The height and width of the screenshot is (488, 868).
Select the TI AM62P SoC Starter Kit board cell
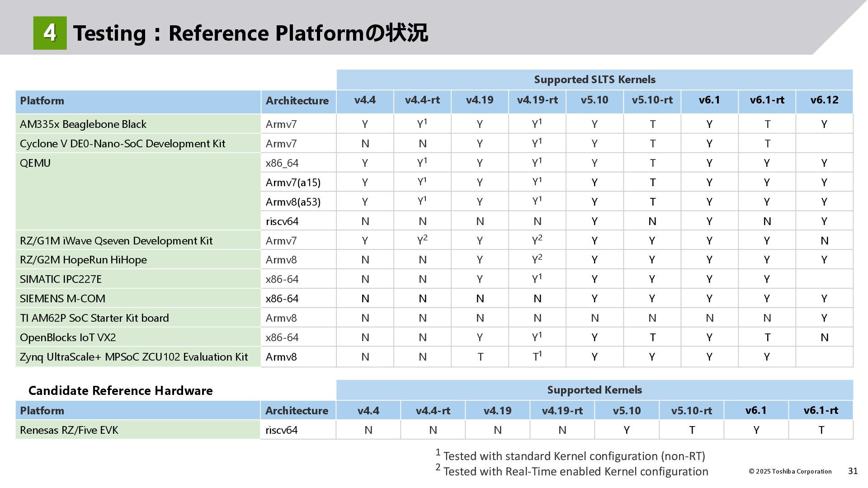click(x=94, y=318)
